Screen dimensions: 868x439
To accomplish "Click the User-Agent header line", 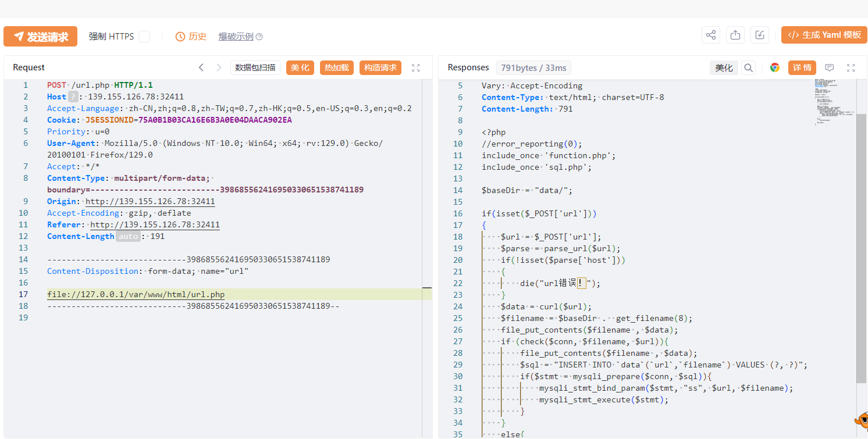I will pyautogui.click(x=215, y=149).
